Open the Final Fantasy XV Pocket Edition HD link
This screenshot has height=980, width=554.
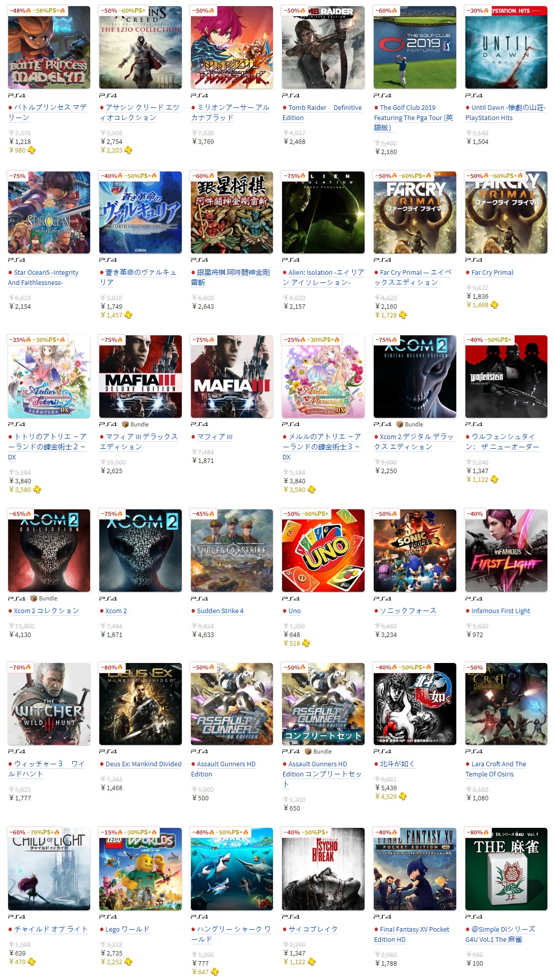411,934
